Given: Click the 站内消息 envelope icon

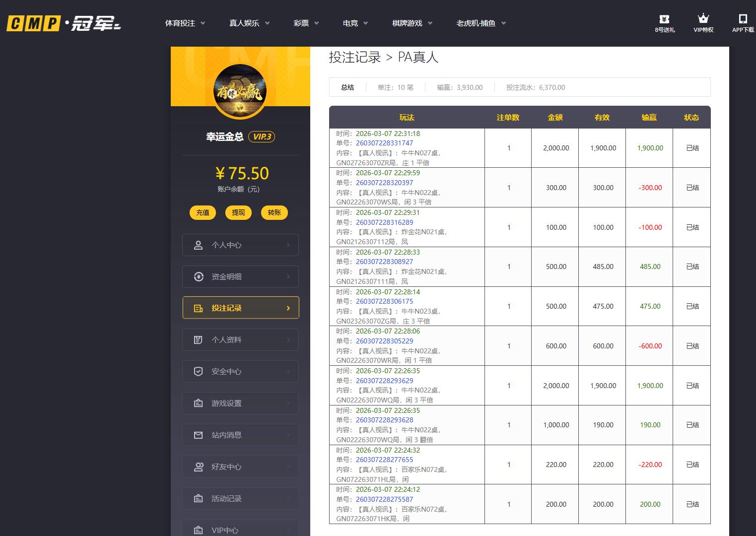Looking at the screenshot, I should pyautogui.click(x=199, y=435).
